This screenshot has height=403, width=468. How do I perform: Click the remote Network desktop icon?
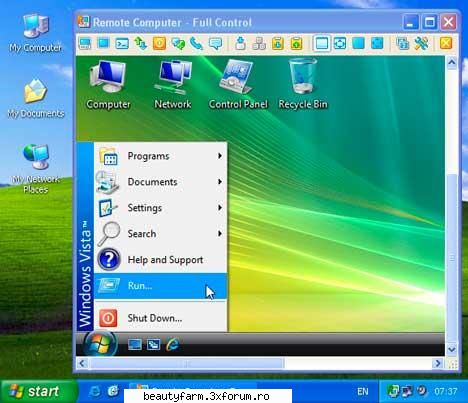173,85
